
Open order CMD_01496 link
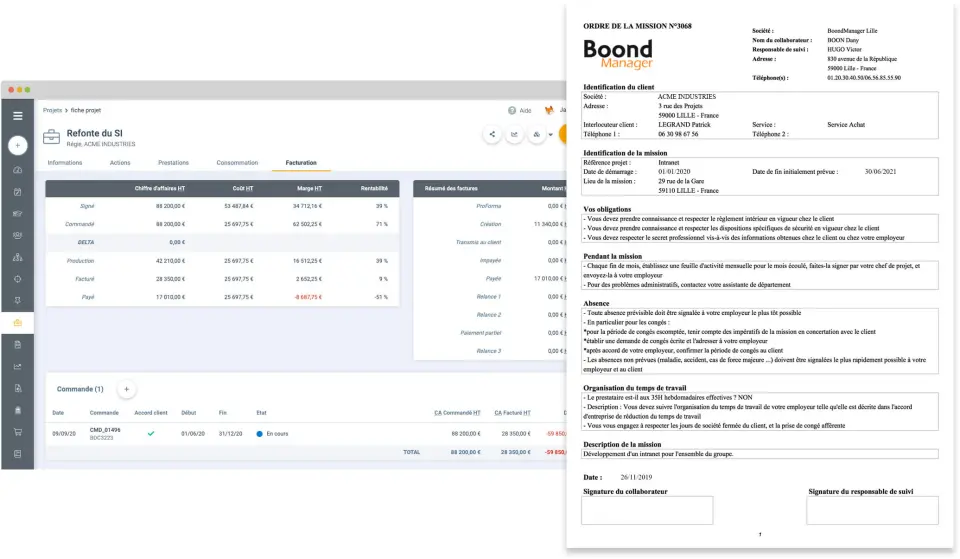[105, 430]
